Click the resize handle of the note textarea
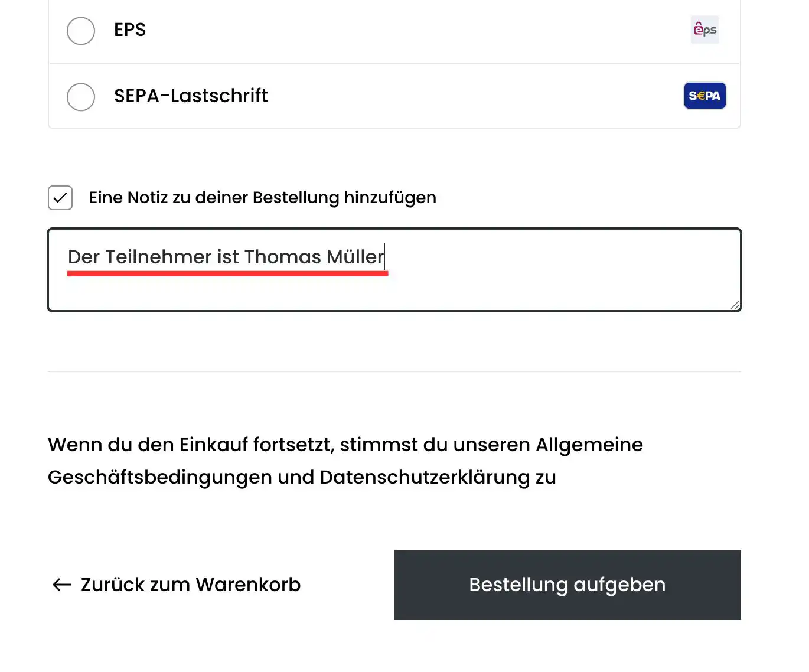 click(734, 305)
